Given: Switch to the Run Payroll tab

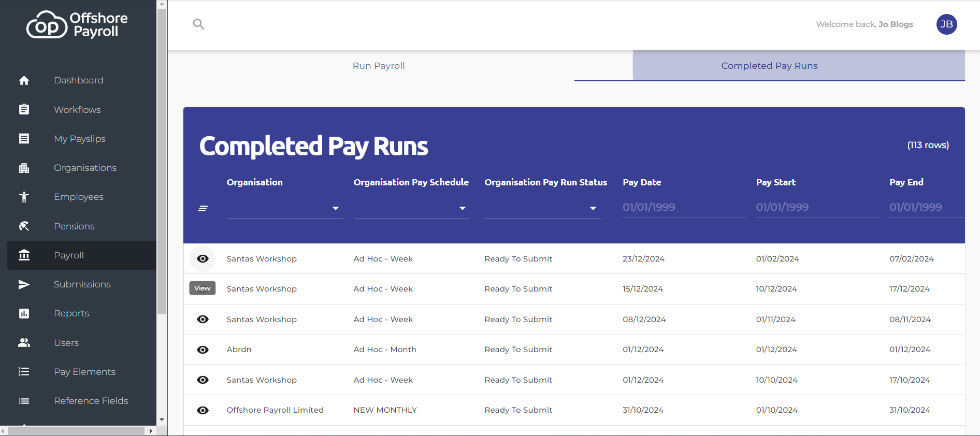Looking at the screenshot, I should coord(379,66).
